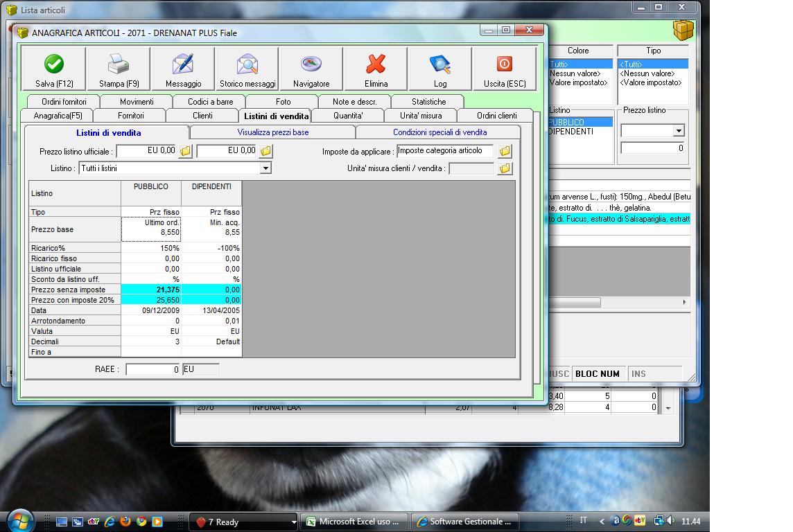
Task: Click the scroll down arrow in the background table
Action: [x=668, y=408]
